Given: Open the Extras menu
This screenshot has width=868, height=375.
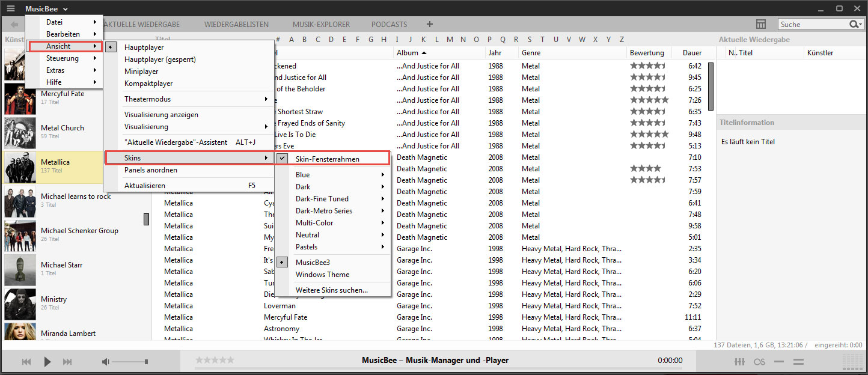Looking at the screenshot, I should tap(64, 70).
